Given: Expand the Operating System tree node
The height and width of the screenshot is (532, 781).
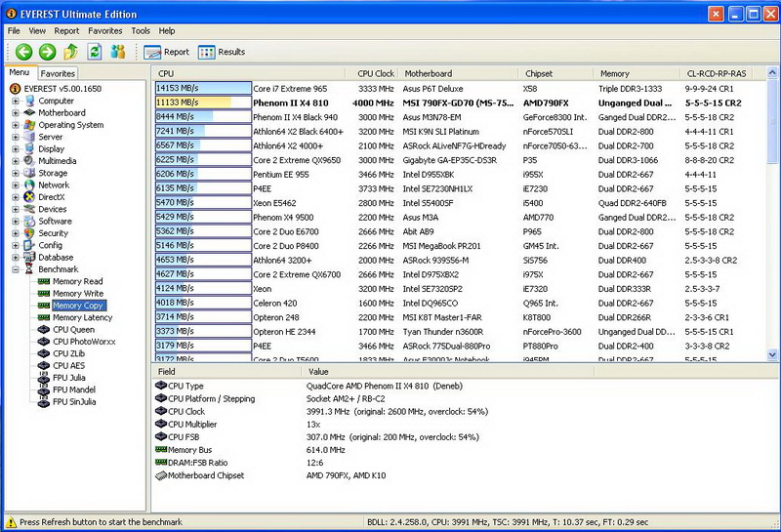Looking at the screenshot, I should click(x=16, y=125).
